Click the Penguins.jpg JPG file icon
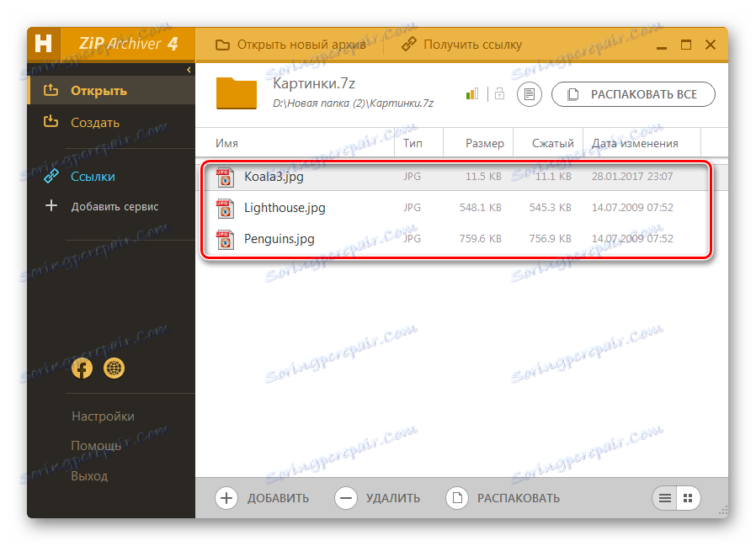This screenshot has width=756, height=546. tap(225, 240)
